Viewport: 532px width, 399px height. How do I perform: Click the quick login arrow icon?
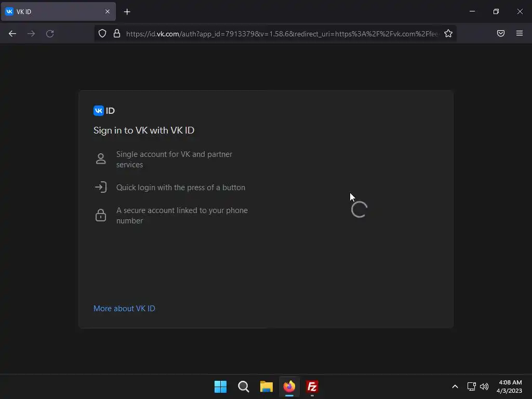pyautogui.click(x=101, y=187)
